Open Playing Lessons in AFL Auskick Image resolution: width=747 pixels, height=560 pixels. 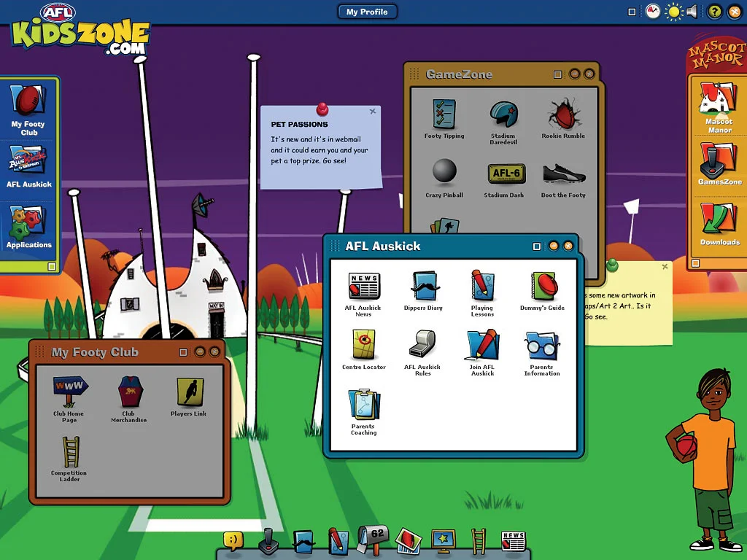pos(483,293)
